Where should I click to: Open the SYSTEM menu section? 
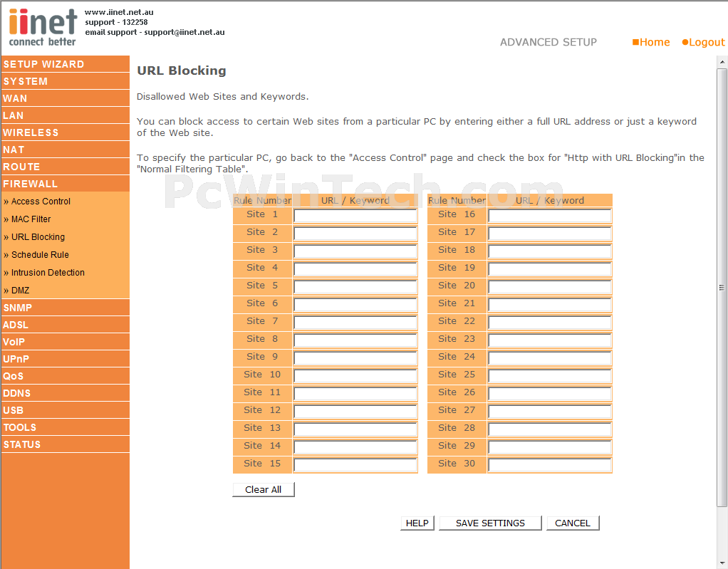point(65,81)
